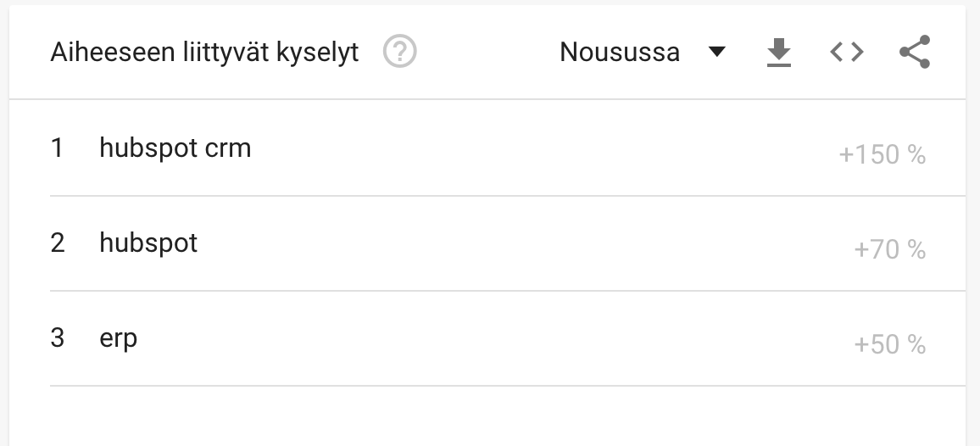The height and width of the screenshot is (446, 980).
Task: Open the help question mark icon
Action: 399,51
